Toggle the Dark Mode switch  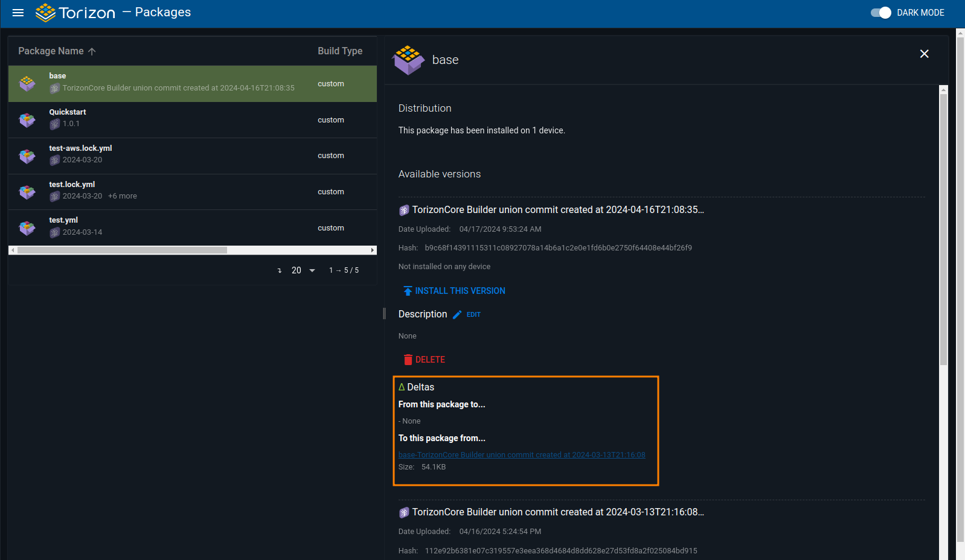(880, 13)
